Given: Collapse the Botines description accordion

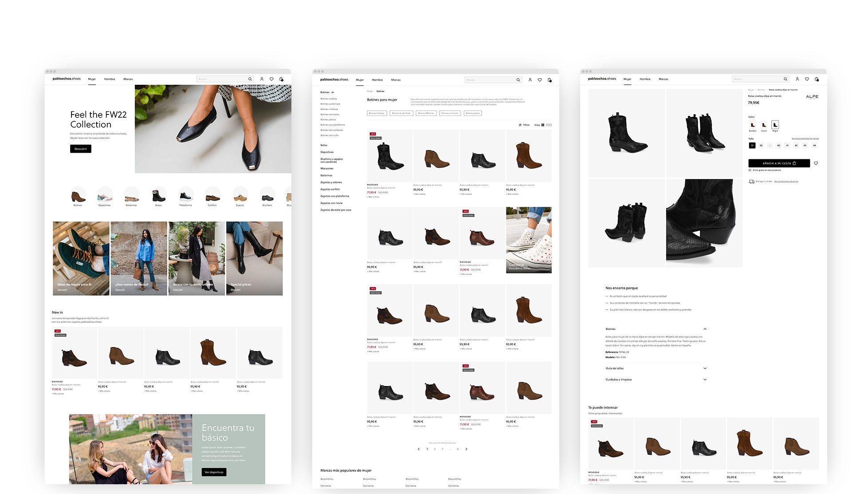Looking at the screenshot, I should point(705,329).
